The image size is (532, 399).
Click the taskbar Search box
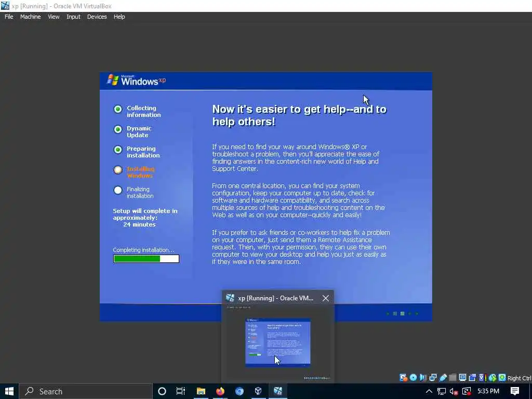pyautogui.click(x=86, y=391)
